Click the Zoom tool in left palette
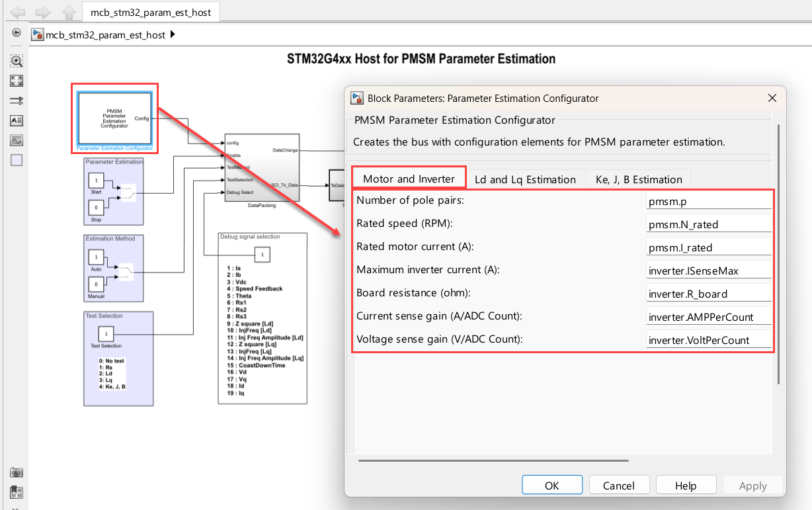Image resolution: width=812 pixels, height=510 pixels. 17,61
